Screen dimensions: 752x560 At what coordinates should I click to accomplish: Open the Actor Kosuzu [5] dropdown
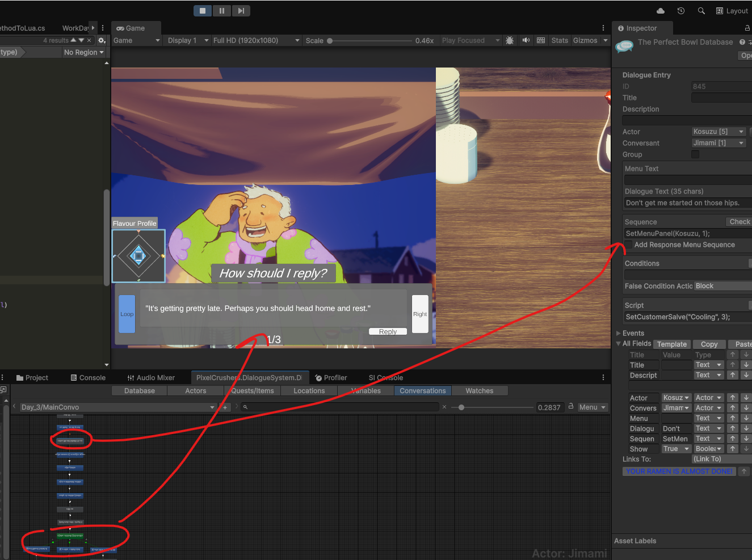coord(719,132)
